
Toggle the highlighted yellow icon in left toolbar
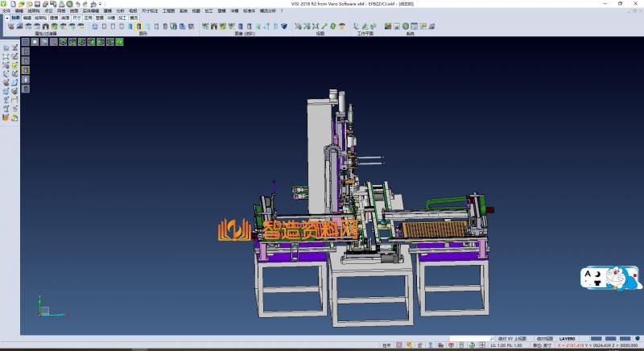[x=24, y=70]
